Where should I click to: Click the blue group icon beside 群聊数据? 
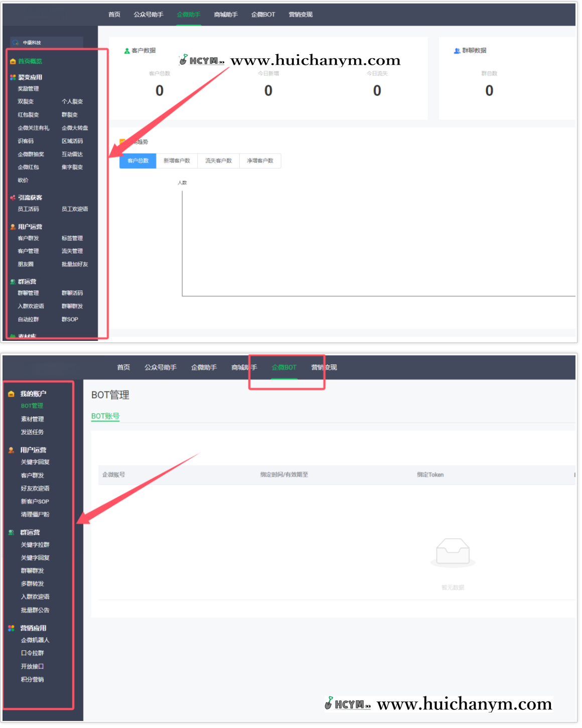tap(457, 51)
